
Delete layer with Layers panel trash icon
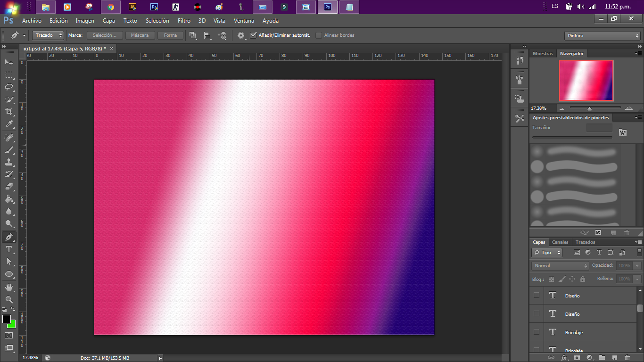coord(627,358)
